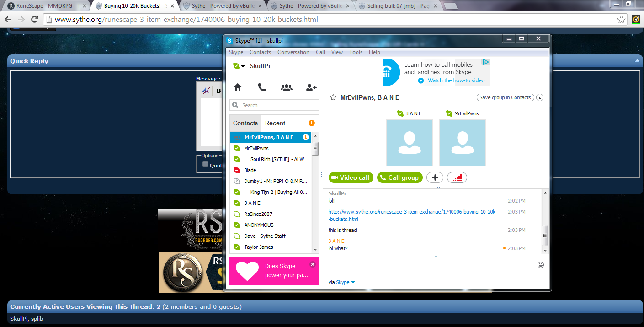Click the Skype contact search field
644x327 pixels.
click(274, 105)
